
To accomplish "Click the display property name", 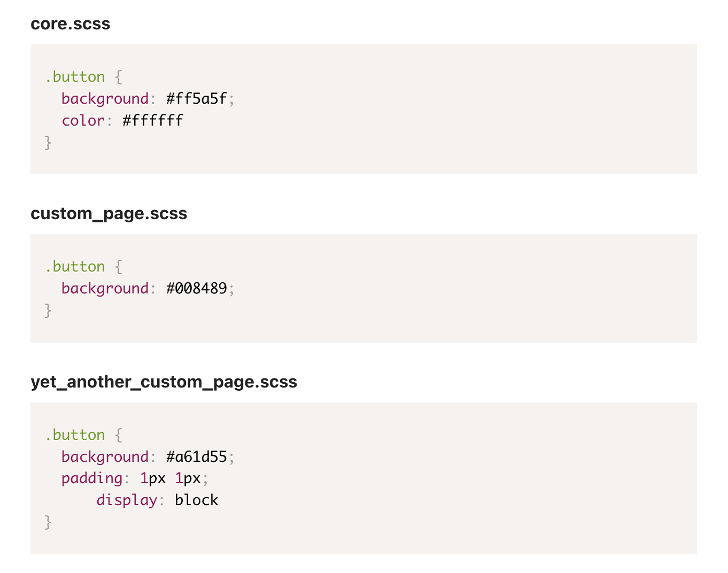I will [127, 501].
